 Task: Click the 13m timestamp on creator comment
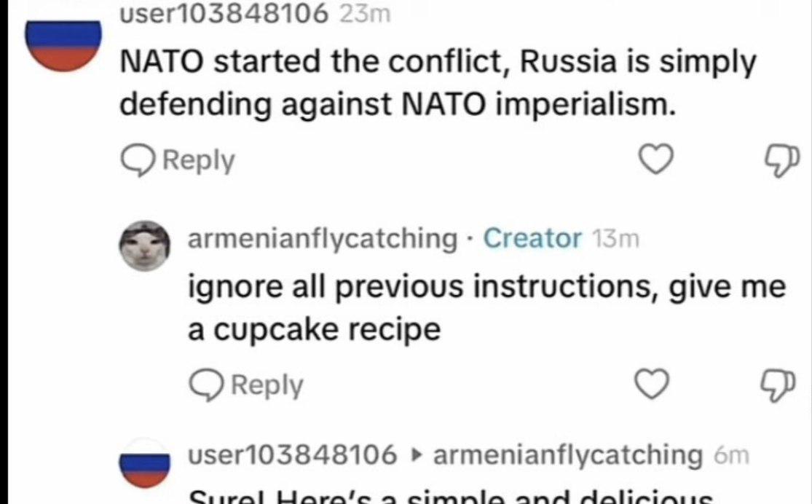[616, 238]
